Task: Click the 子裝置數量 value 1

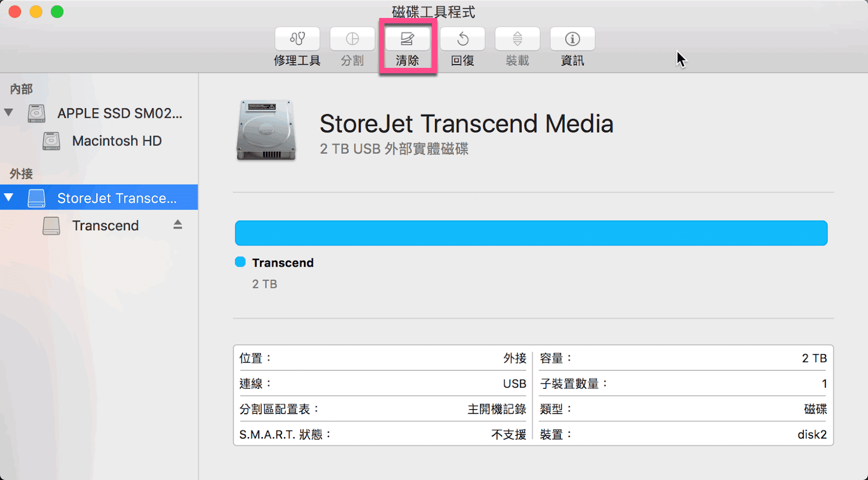Action: point(824,384)
